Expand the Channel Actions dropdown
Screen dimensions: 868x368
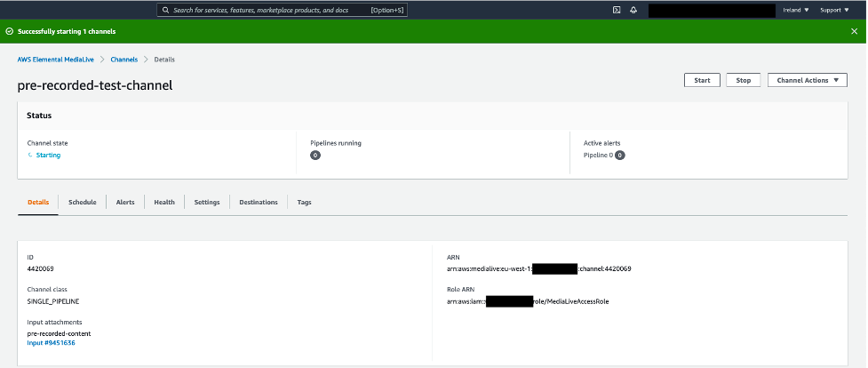(808, 80)
